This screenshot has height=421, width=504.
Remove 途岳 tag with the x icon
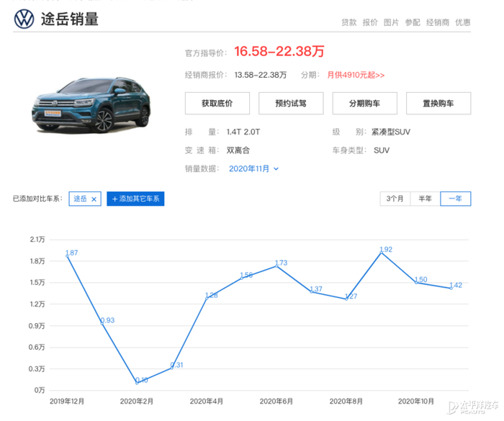click(94, 199)
